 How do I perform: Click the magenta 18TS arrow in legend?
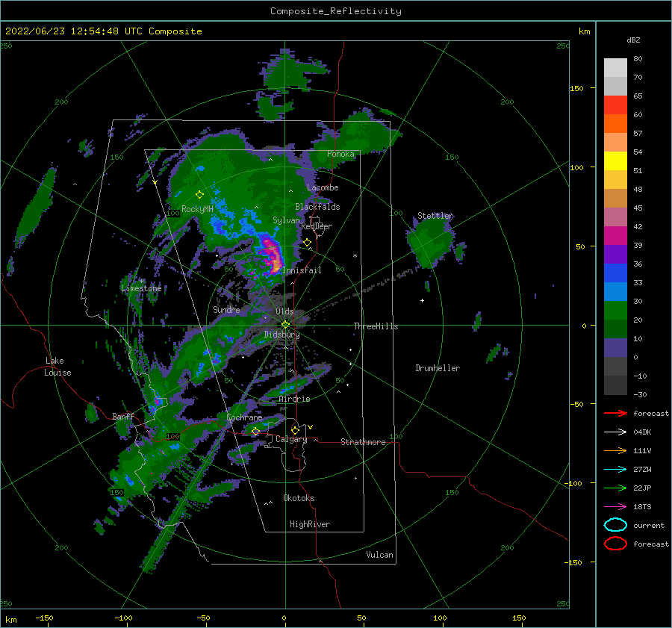[x=615, y=507]
